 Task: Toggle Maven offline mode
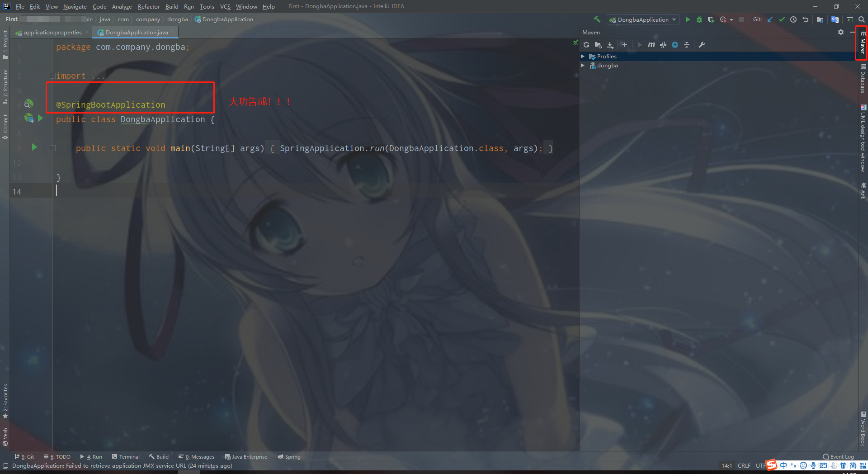tap(675, 45)
